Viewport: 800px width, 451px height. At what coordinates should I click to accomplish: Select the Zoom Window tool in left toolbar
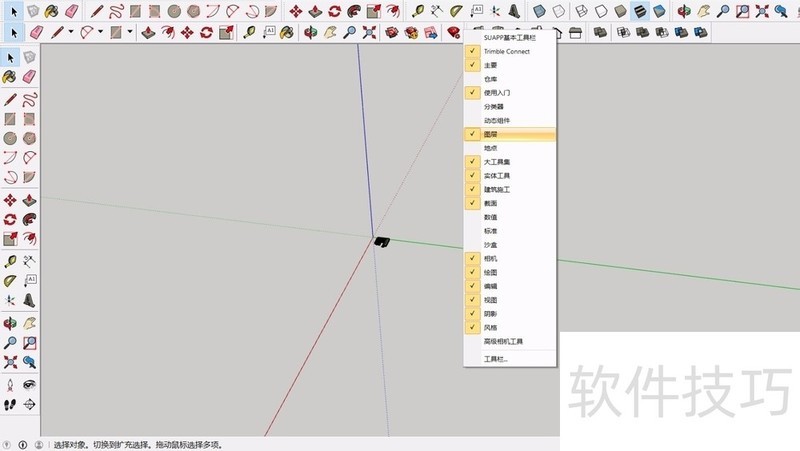pyautogui.click(x=29, y=342)
